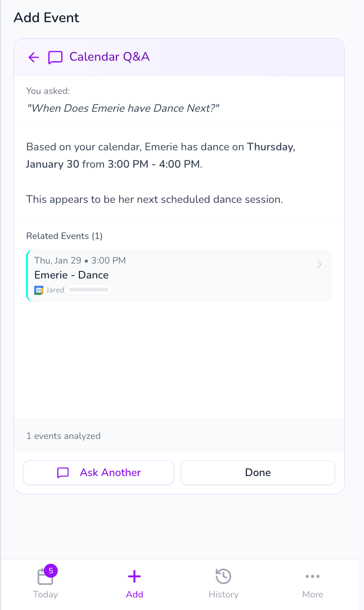Image resolution: width=364 pixels, height=610 pixels.
Task: Select the chat bubble icon beside Calendar Q&A
Action: point(55,57)
